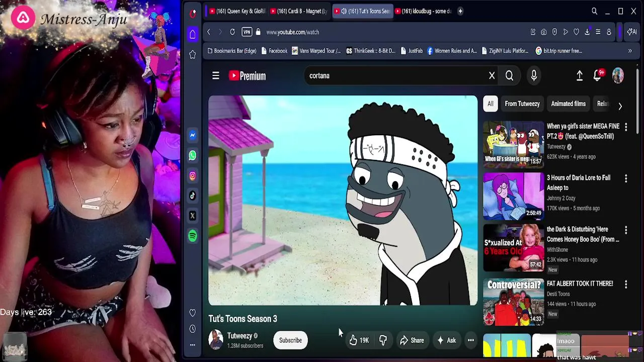Screen dimensions: 644x362
Task: Open the ZigiNY Lulu Platform bookmark
Action: click(505, 51)
